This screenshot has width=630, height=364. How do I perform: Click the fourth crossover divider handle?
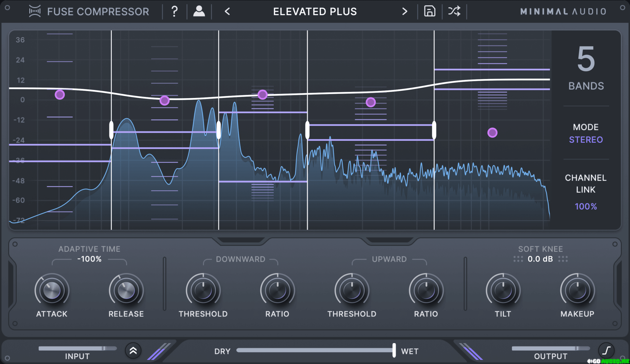434,130
